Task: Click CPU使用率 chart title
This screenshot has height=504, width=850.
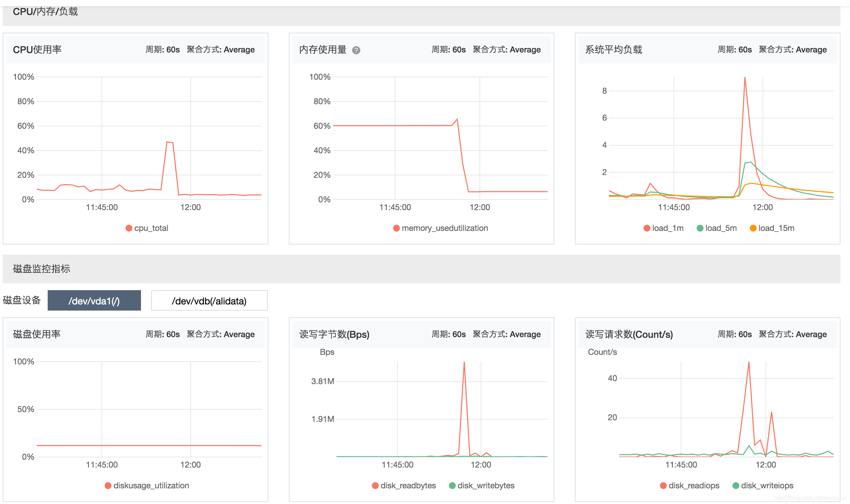Action: [x=37, y=50]
